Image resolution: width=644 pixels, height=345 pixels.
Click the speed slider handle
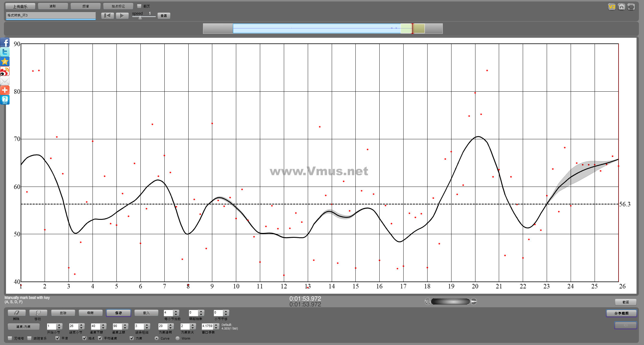click(x=140, y=18)
